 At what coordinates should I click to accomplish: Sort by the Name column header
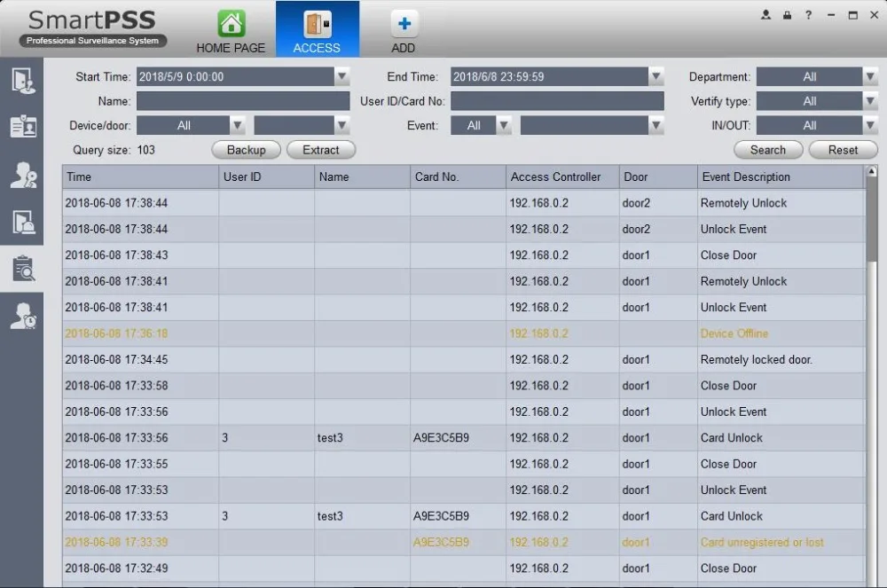pyautogui.click(x=362, y=177)
